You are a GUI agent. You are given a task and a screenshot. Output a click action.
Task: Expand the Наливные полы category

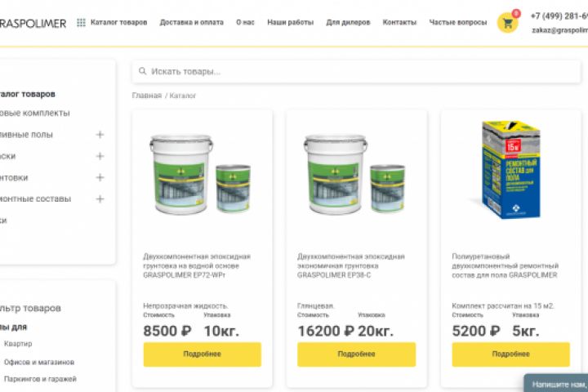(x=100, y=135)
